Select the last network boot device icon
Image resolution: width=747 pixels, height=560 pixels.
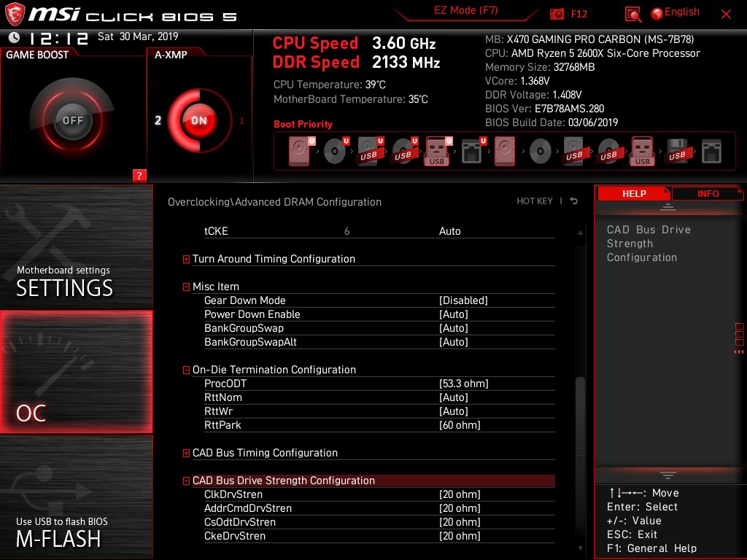(x=711, y=152)
